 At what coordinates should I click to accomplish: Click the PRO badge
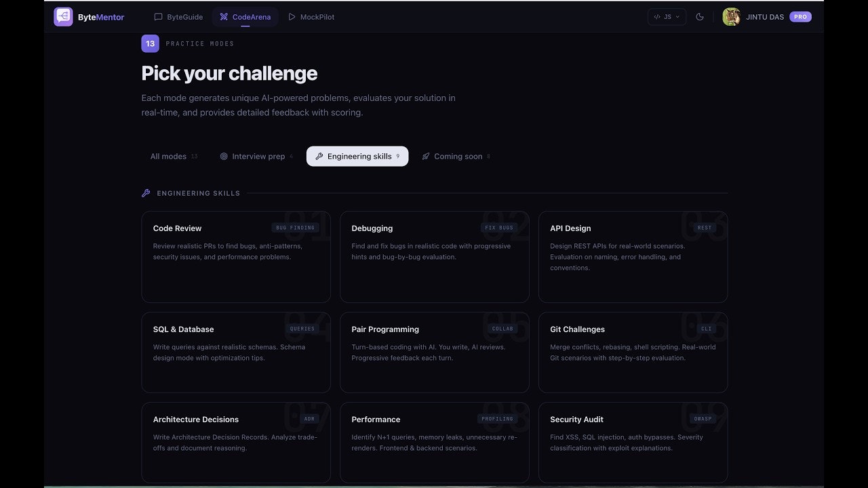pos(800,16)
